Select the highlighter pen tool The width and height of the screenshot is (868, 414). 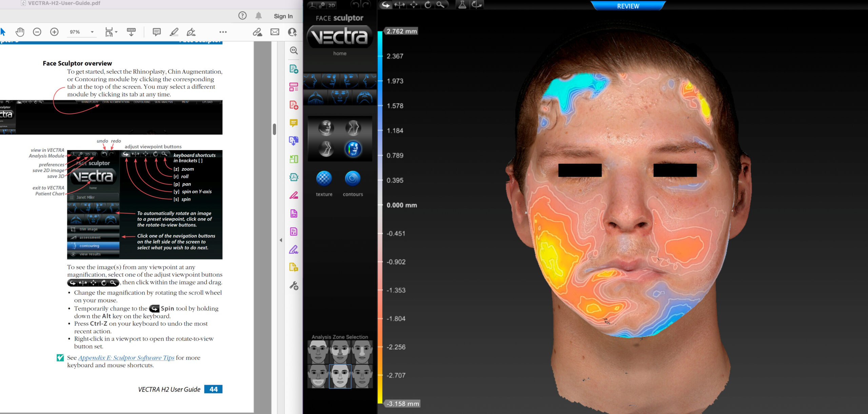click(174, 32)
